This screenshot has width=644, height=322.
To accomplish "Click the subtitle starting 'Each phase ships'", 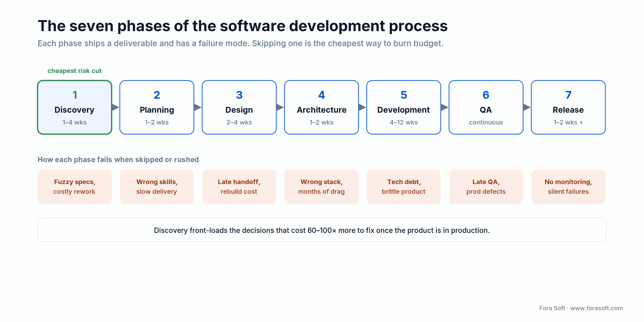I will (240, 43).
